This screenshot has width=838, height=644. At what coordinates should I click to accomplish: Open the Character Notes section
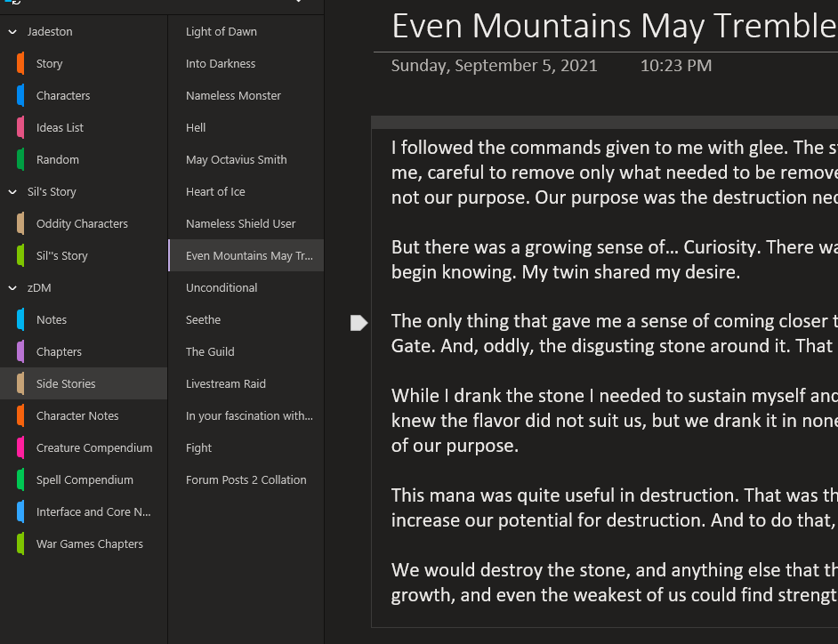[78, 416]
